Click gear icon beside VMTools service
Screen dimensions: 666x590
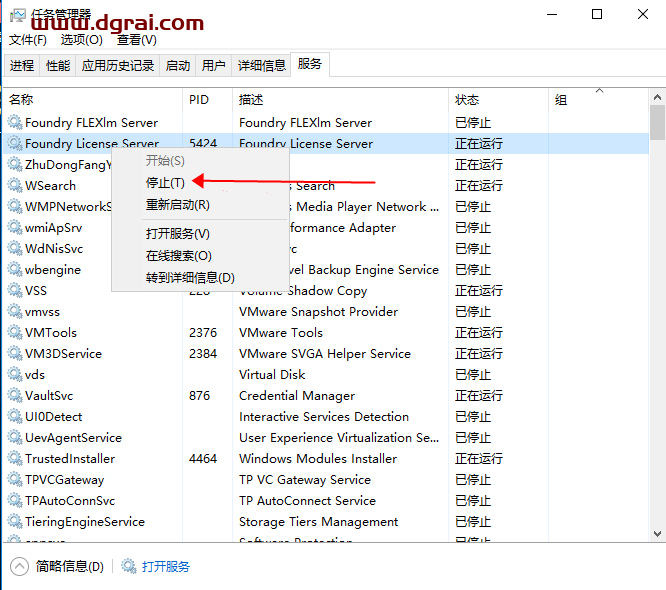[14, 333]
